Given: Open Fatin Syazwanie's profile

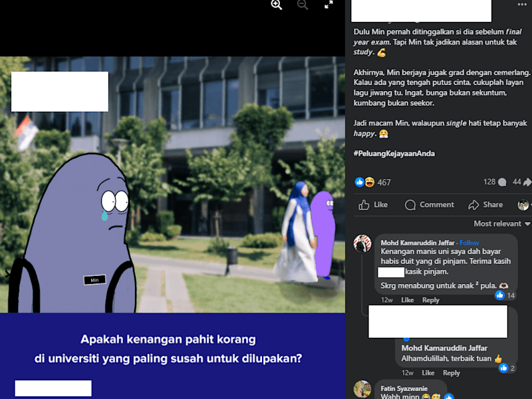Looking at the screenshot, I should (x=404, y=388).
